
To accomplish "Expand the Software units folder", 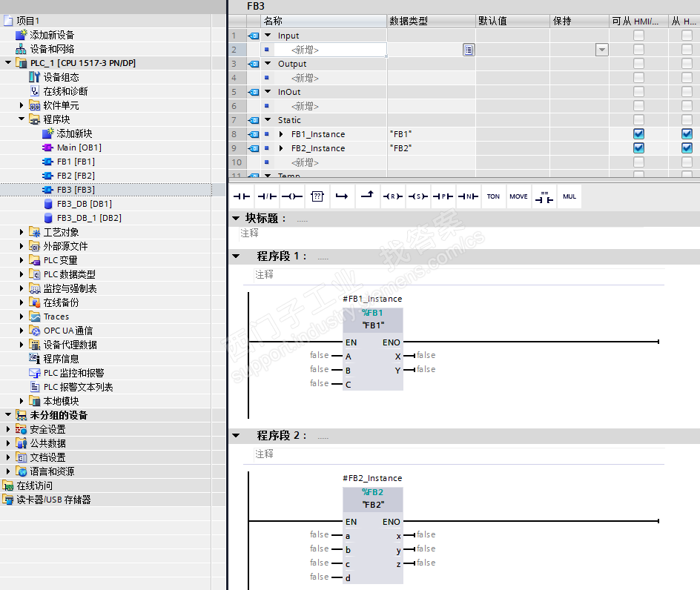I will (22, 105).
